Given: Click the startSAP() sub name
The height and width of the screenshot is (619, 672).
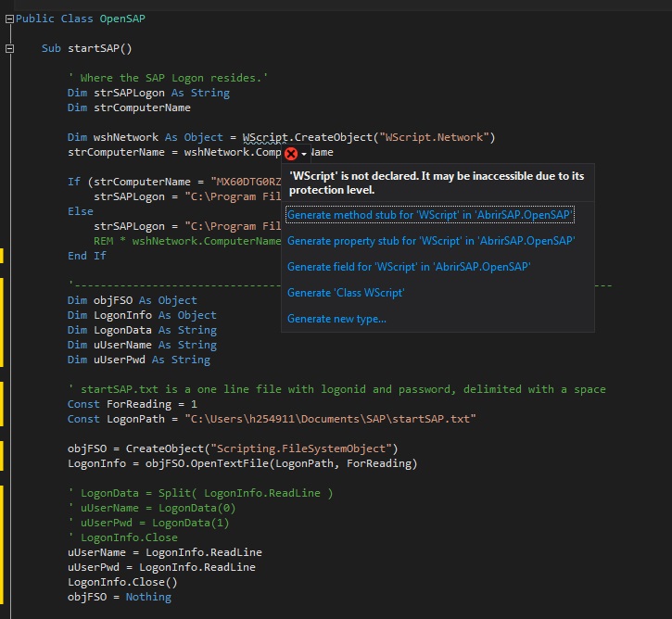Looking at the screenshot, I should coord(100,48).
